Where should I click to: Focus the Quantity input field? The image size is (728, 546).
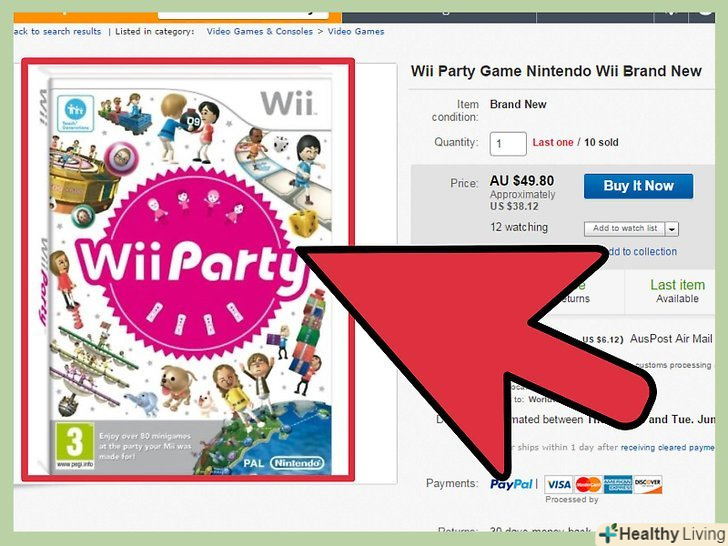(x=508, y=143)
